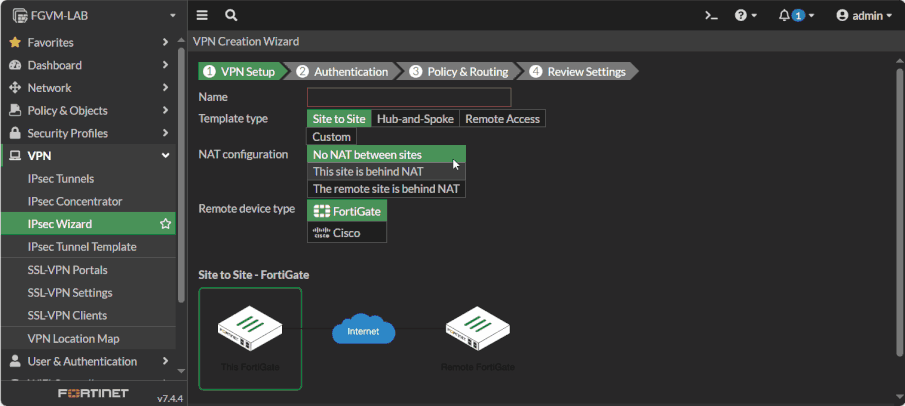Choose The remote site is behind NAT

386,189
